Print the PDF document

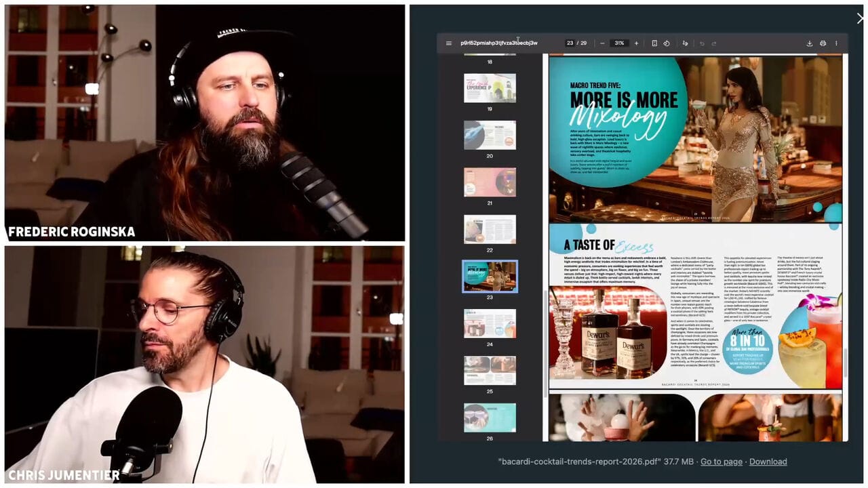click(823, 43)
